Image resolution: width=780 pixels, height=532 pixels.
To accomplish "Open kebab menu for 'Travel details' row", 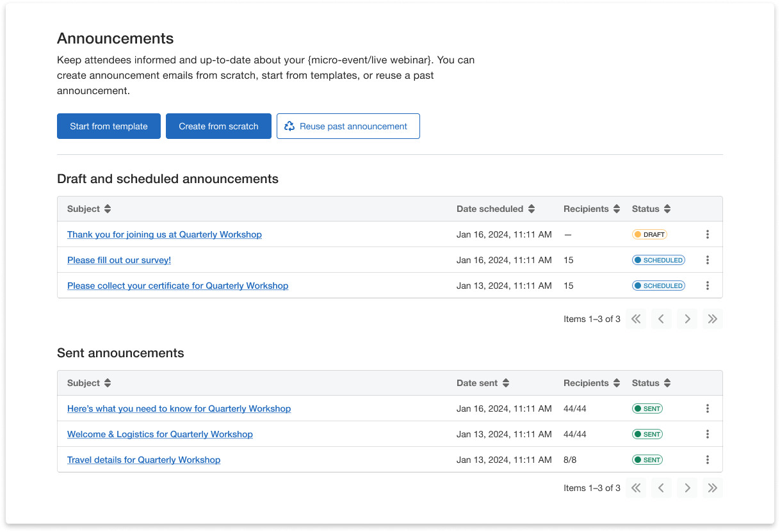I will click(707, 460).
